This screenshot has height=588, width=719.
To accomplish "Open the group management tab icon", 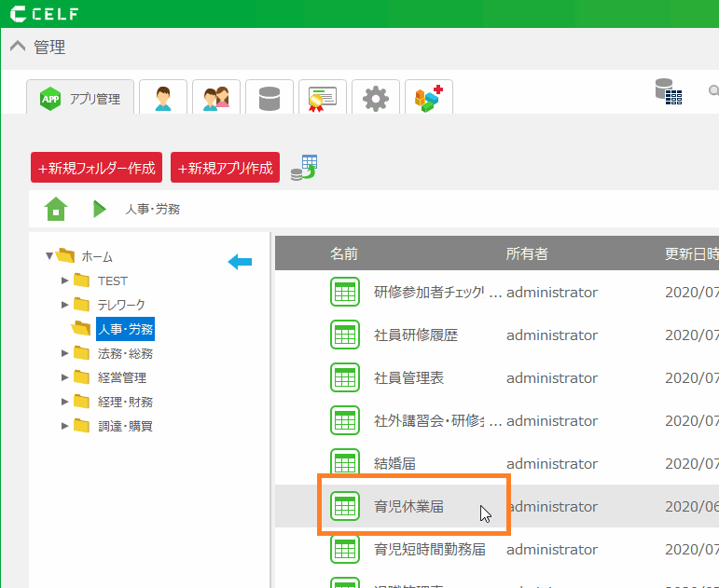I will point(216,98).
